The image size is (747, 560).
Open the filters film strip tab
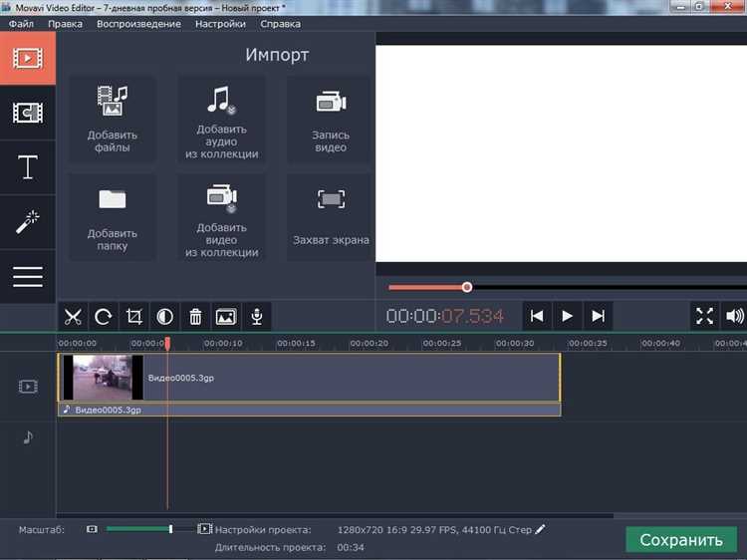click(x=28, y=113)
